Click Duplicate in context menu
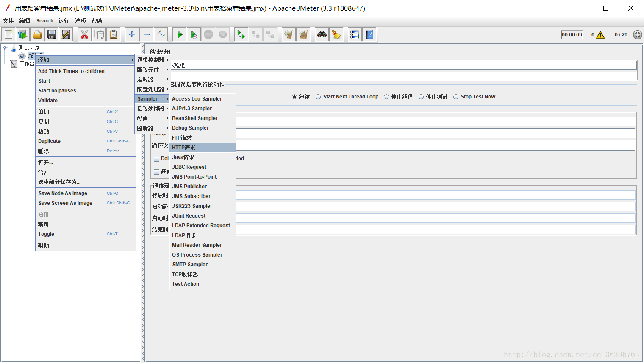This screenshot has width=644, height=363. coord(86,141)
